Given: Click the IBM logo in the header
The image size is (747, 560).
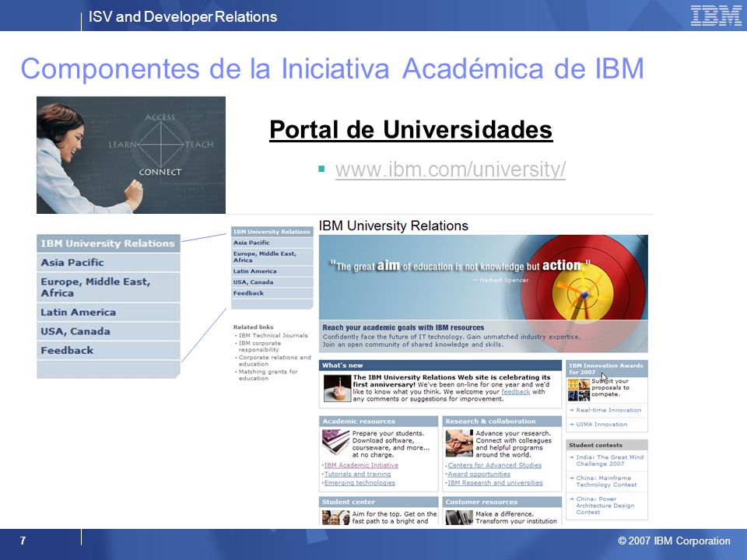Looking at the screenshot, I should (716, 16).
